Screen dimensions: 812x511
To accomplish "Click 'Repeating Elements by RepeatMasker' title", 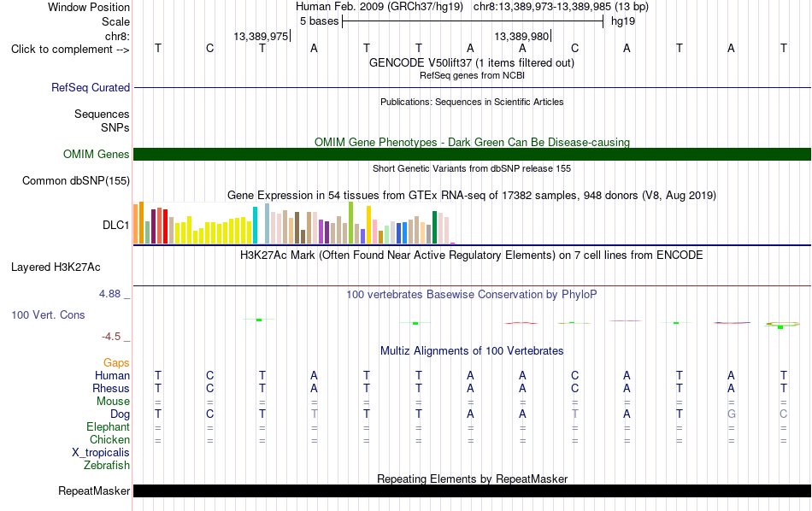I will (x=472, y=479).
